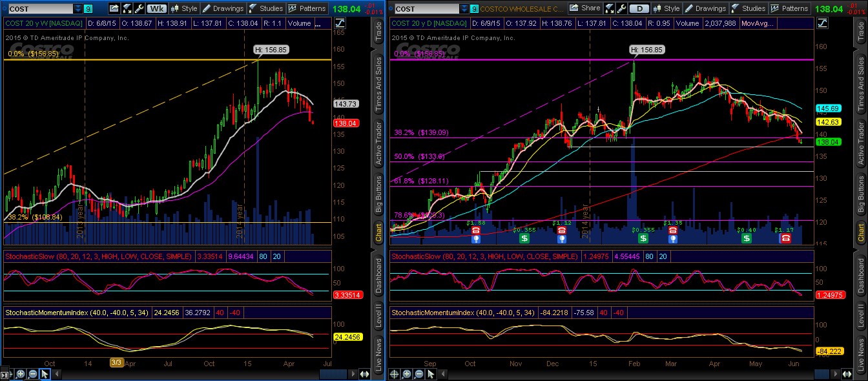Click left chart horizontal scrollbar thumb
Viewport: 868px width, 381px height.
click(333, 374)
